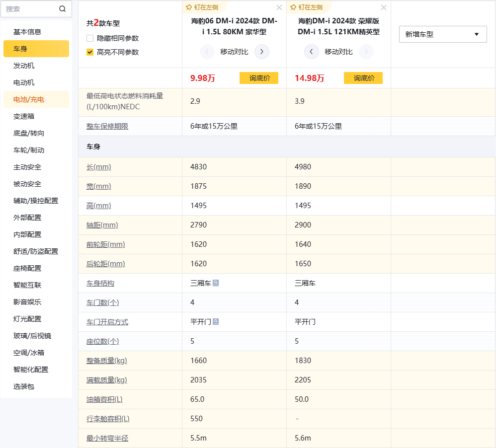
Task: Uncheck 高亮不同参数 checkbox
Action: (x=90, y=52)
